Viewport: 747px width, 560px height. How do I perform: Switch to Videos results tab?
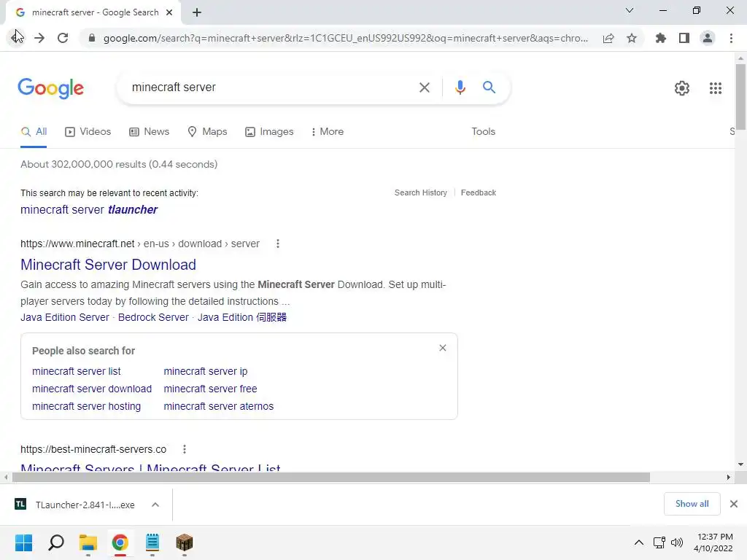click(88, 132)
